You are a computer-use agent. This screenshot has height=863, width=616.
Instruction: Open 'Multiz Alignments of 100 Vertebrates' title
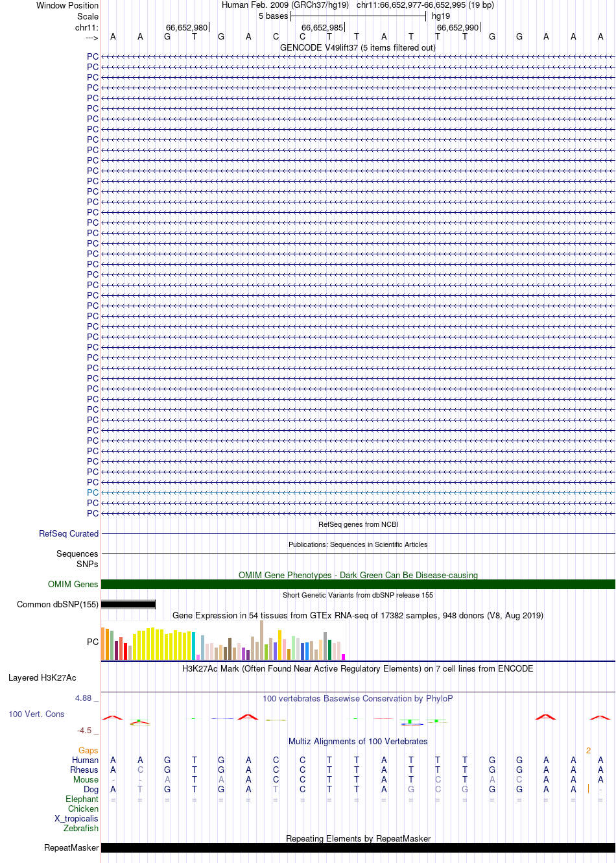[x=358, y=741]
